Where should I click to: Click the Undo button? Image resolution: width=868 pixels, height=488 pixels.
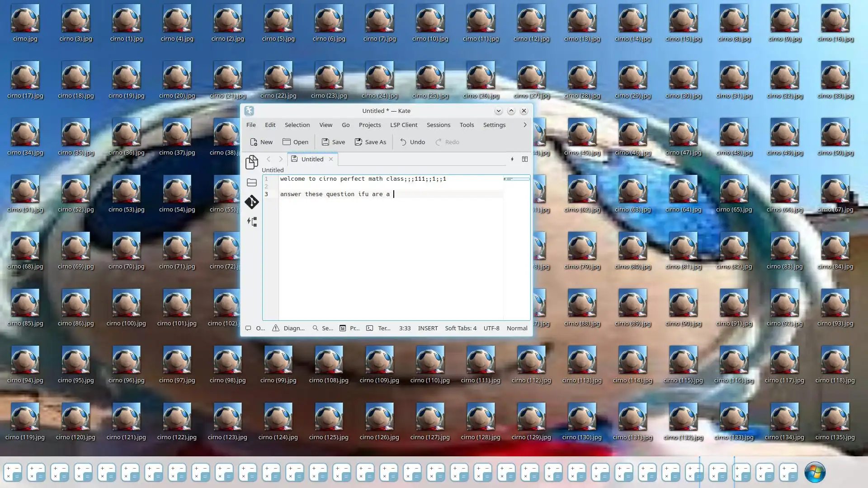[x=412, y=142]
